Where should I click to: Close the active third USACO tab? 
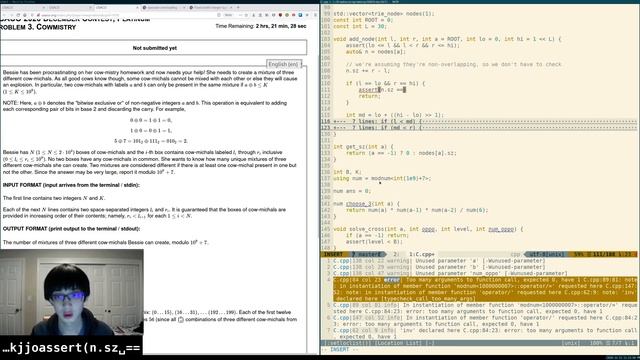click(x=137, y=7)
